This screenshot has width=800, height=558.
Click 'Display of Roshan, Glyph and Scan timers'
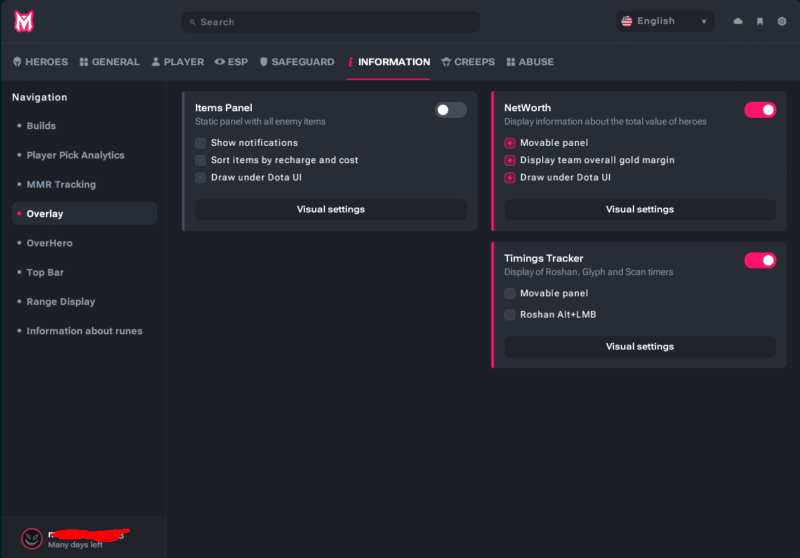coord(588,272)
